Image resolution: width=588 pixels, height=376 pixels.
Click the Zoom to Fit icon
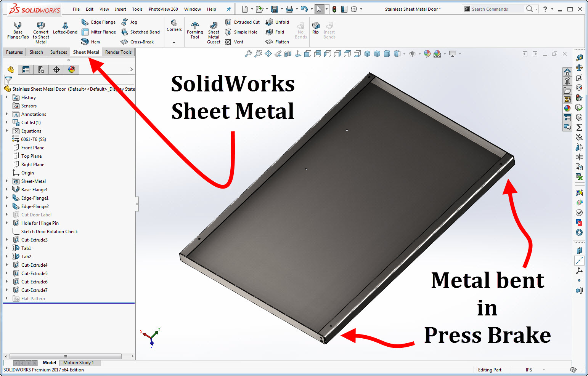[x=248, y=54]
